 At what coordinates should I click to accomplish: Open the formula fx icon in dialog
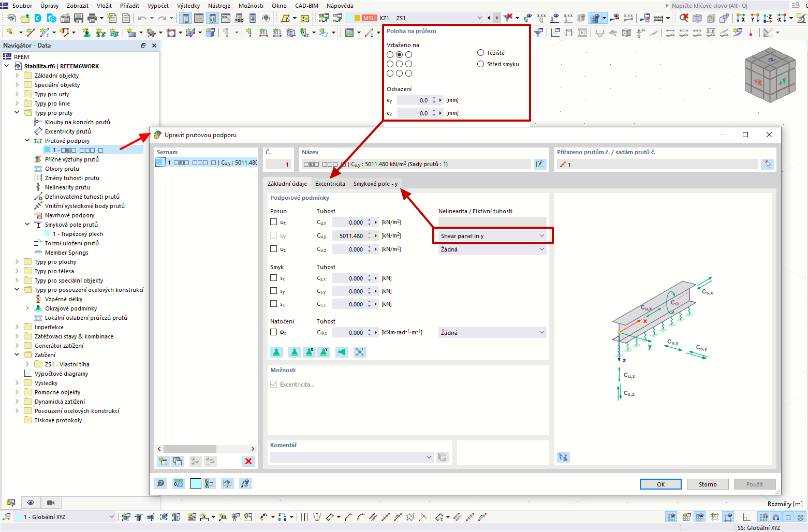pos(245,483)
